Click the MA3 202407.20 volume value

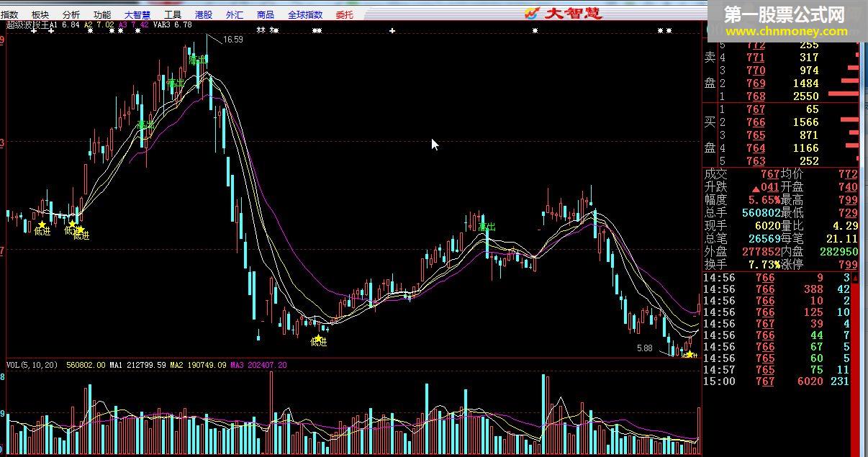[259, 366]
